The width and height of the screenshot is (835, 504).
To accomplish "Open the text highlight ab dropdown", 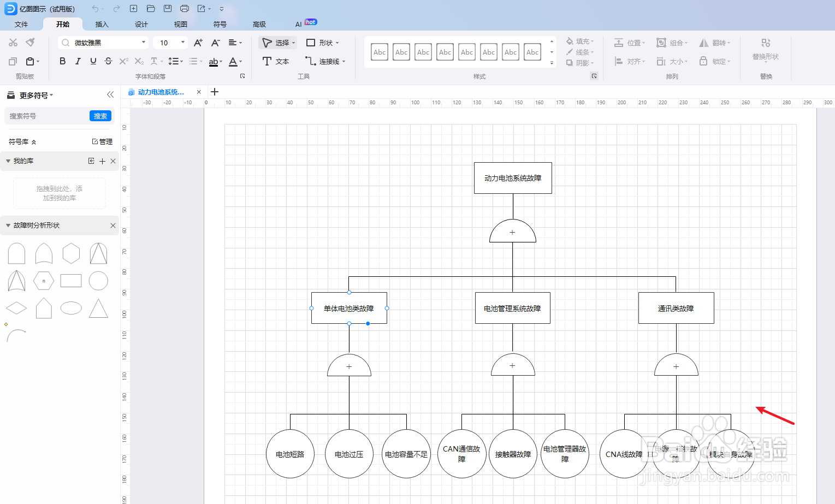I will 216,62.
